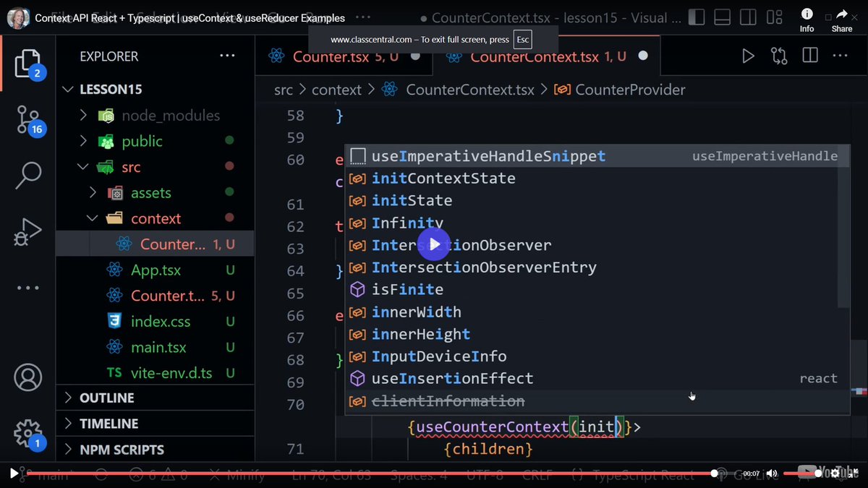Open App.tsx in the explorer

click(x=155, y=270)
